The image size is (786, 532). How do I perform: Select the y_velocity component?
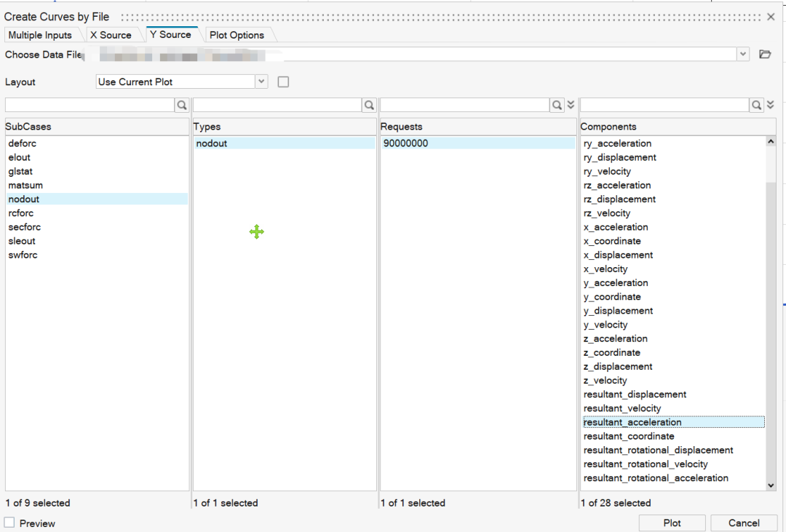pyautogui.click(x=674, y=325)
